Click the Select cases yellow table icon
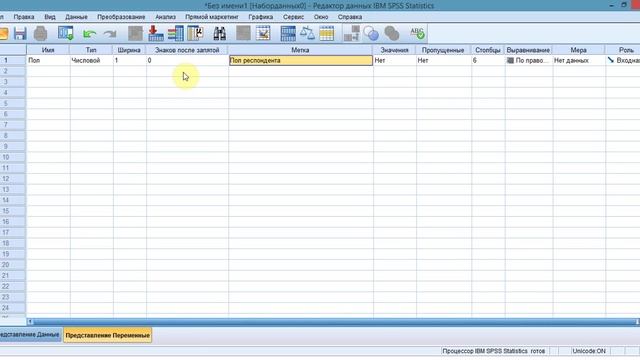The image size is (640, 360). 327,33
